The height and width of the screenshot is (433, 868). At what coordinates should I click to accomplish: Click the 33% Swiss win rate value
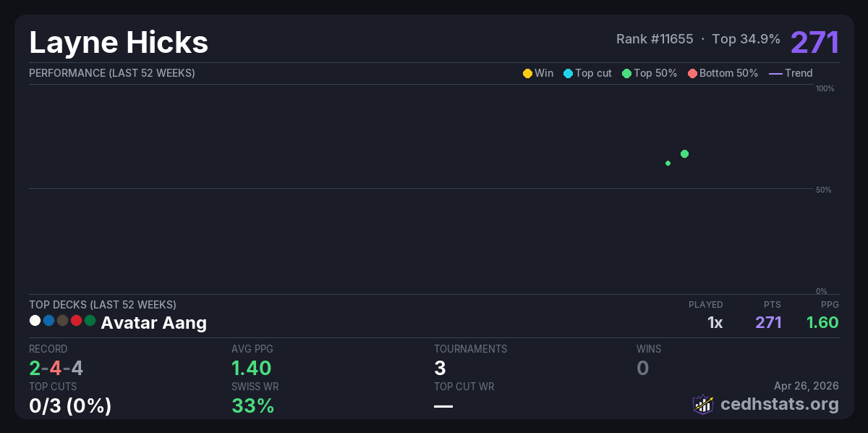point(252,405)
